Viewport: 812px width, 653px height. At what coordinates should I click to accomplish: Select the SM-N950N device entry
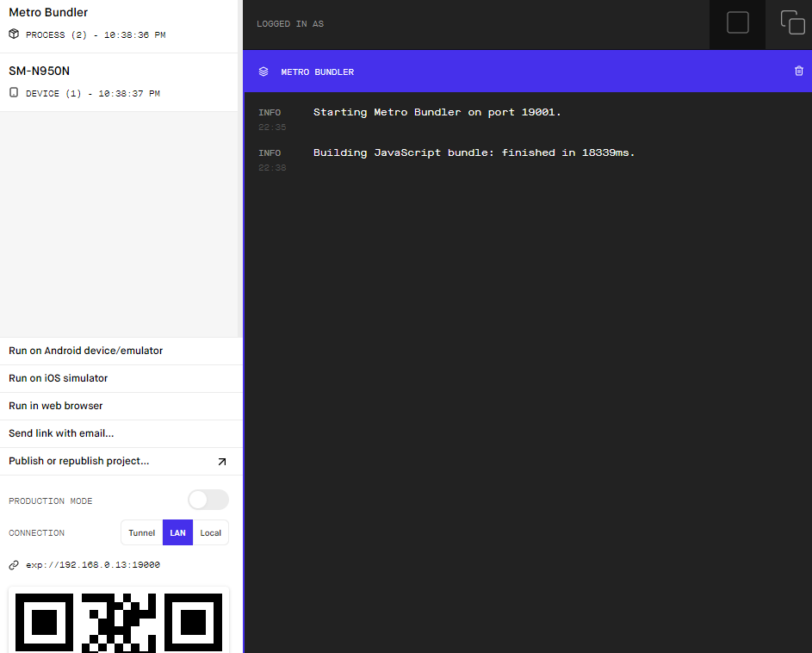119,82
